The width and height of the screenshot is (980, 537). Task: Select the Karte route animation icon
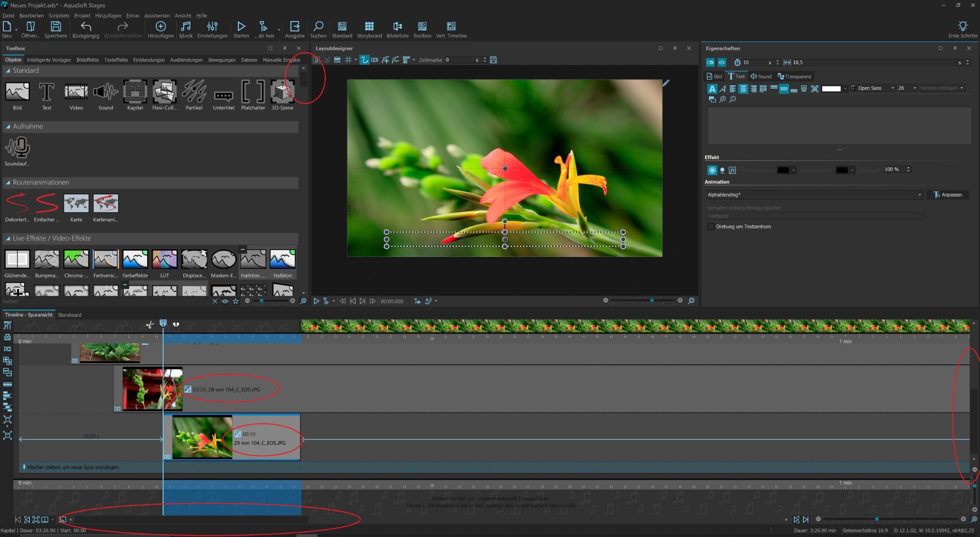tap(76, 204)
